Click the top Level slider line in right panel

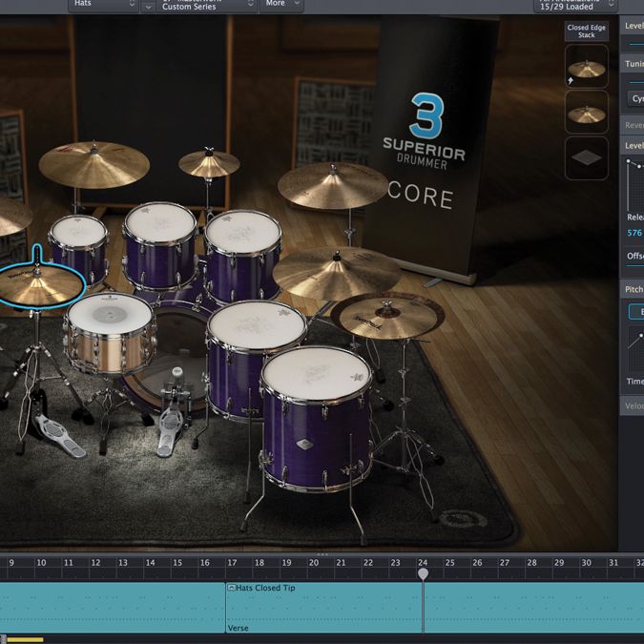coord(636,44)
